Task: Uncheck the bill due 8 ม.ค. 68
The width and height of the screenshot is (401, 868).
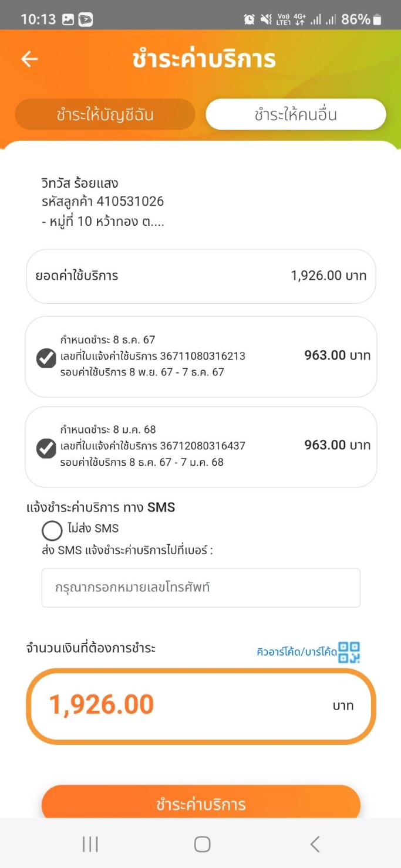Action: pos(46,448)
